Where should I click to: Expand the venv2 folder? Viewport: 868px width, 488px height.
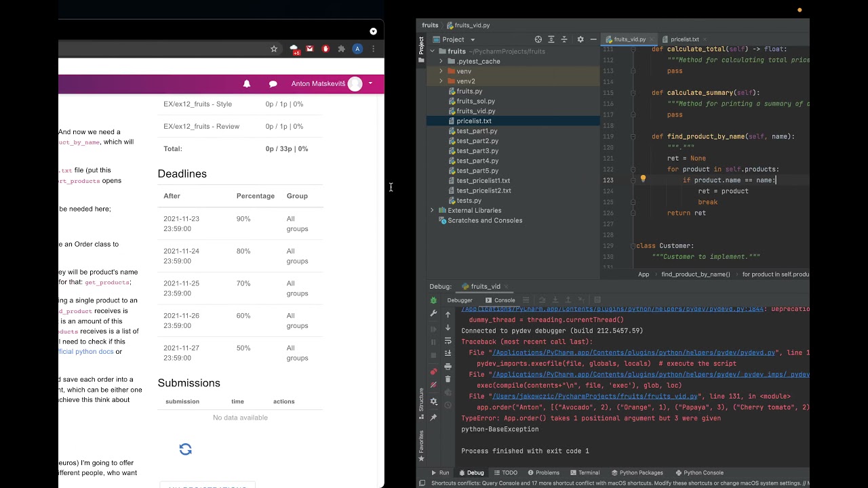click(x=441, y=81)
